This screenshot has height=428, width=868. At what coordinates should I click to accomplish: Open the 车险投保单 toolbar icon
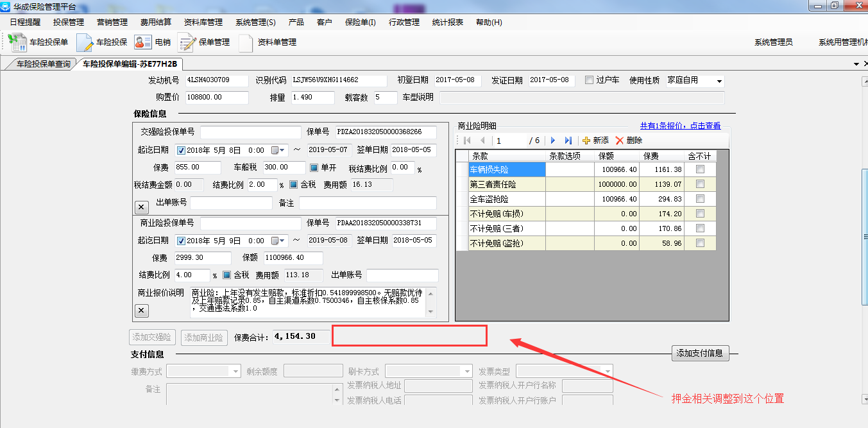(38, 42)
